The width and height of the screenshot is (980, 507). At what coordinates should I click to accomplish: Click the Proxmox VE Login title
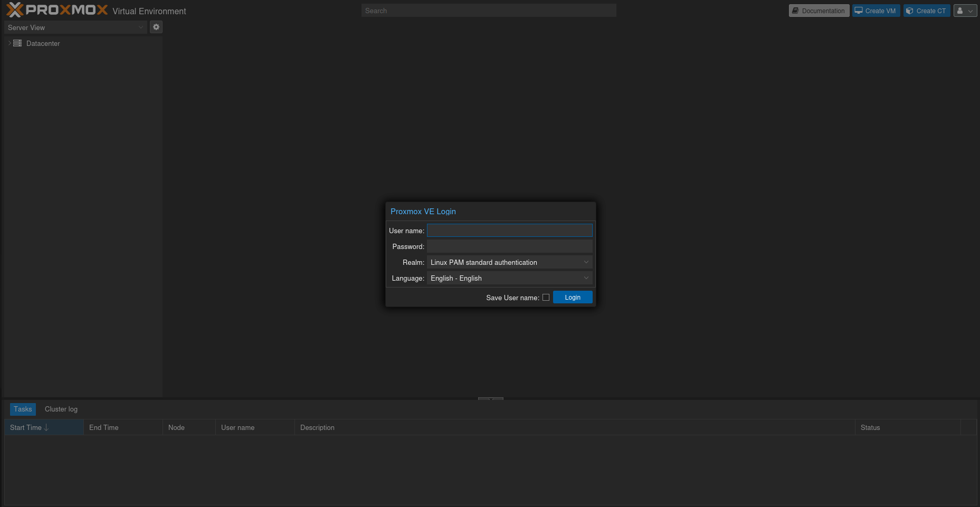423,212
